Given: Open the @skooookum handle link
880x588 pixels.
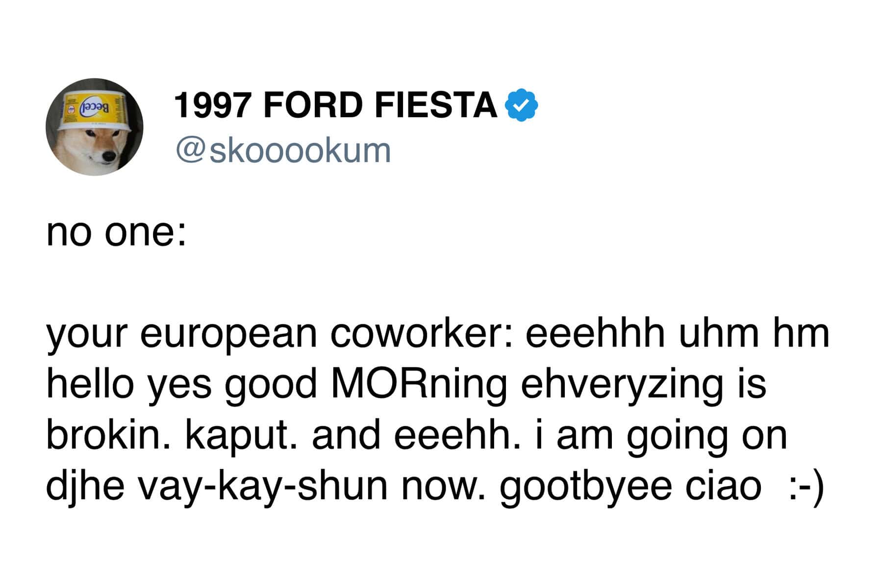Looking at the screenshot, I should (283, 150).
